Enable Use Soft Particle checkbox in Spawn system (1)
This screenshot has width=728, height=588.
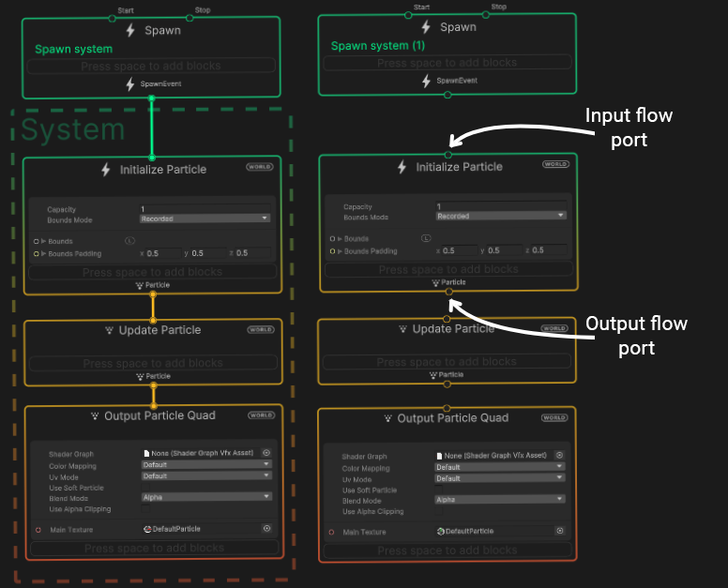pos(440,490)
